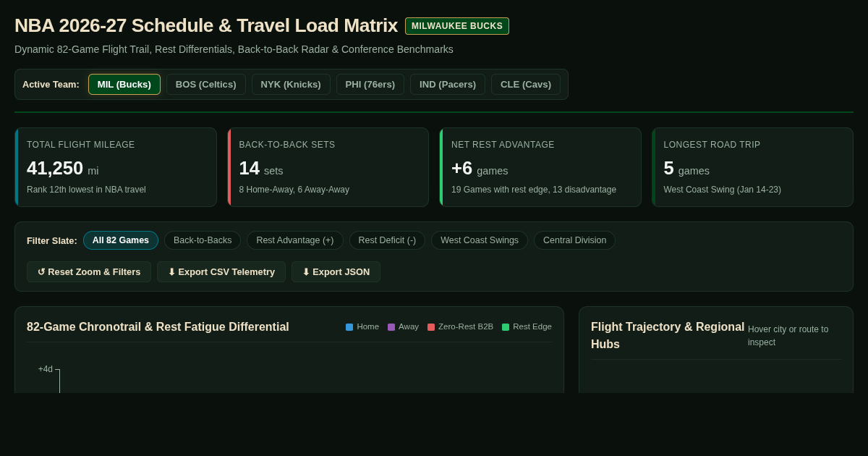Click the purple Away legend swatch
Screen dimensions: 868x456
click(391, 327)
